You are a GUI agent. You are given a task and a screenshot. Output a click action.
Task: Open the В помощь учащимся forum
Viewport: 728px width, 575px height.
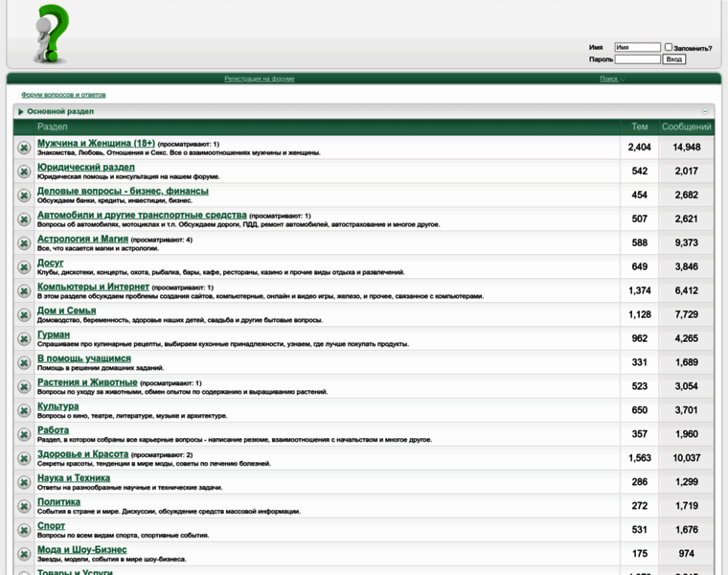pyautogui.click(x=84, y=358)
